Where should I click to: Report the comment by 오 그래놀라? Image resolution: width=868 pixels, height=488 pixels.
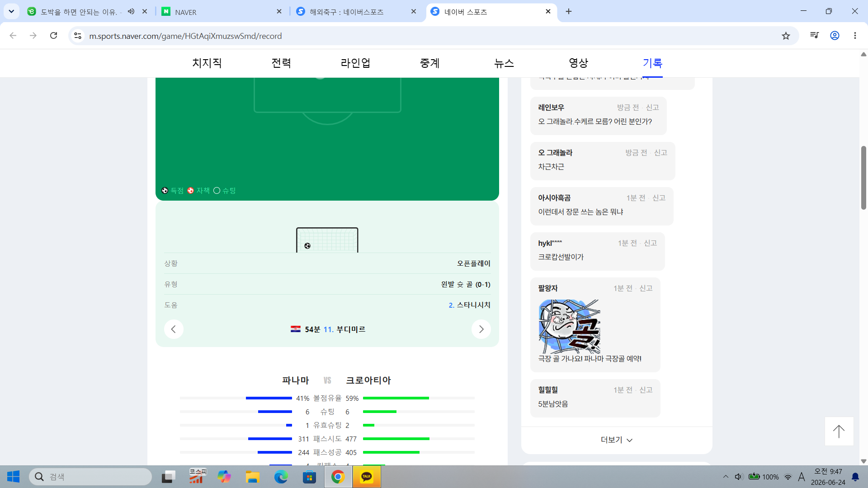[660, 153]
